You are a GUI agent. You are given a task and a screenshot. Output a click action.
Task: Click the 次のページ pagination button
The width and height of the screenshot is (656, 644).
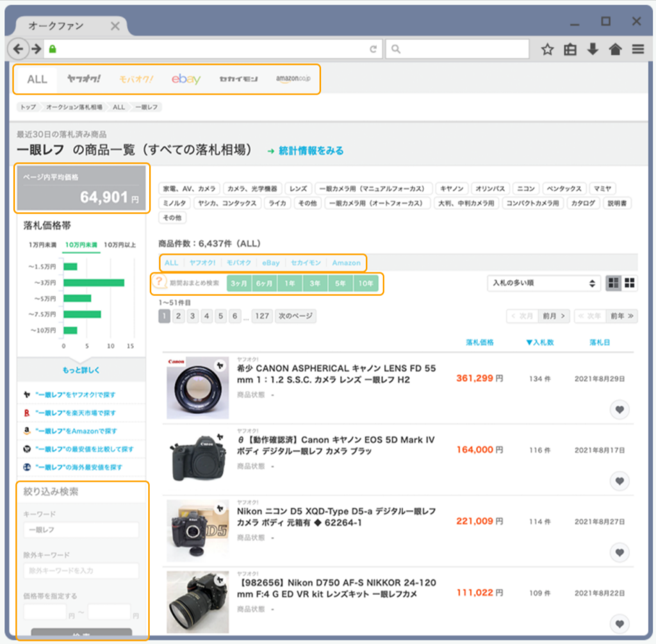tap(295, 316)
